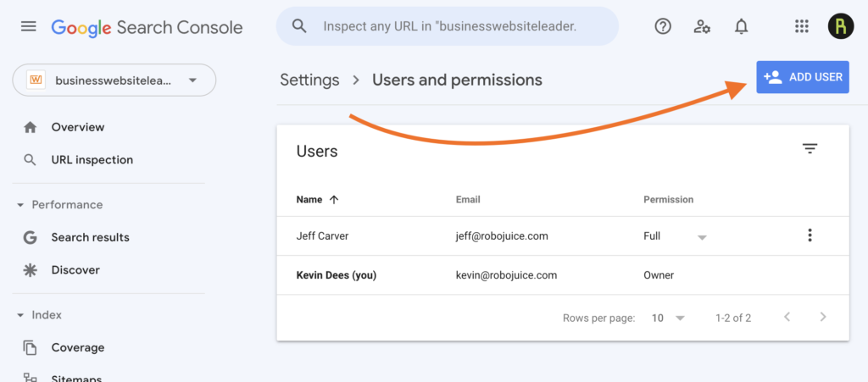
Task: Open URL inspection in the sidebar
Action: tap(92, 160)
